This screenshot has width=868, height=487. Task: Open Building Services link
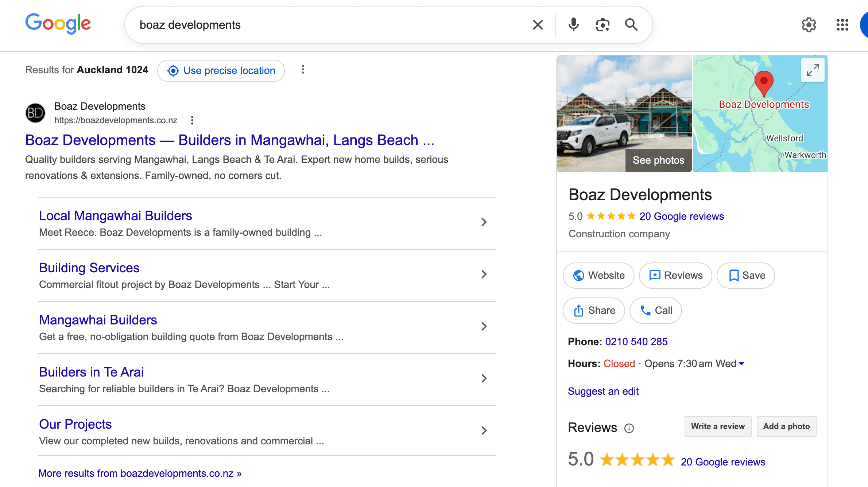pos(89,268)
